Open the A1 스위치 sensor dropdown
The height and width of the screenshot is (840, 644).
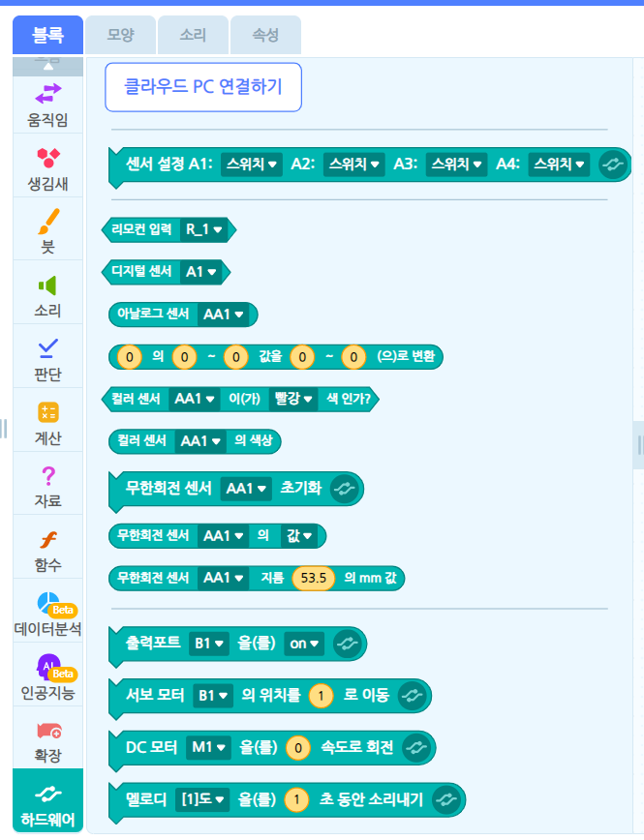pos(252,164)
